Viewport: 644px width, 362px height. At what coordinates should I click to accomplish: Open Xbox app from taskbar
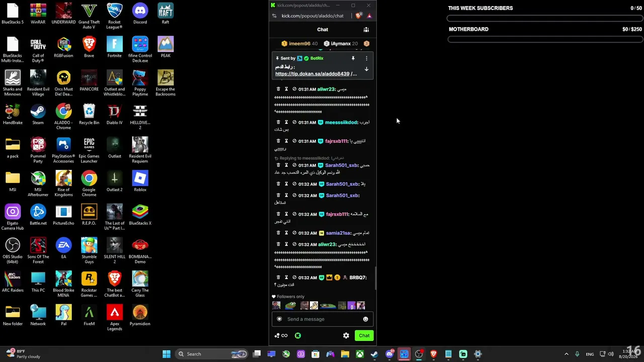tap(360, 354)
